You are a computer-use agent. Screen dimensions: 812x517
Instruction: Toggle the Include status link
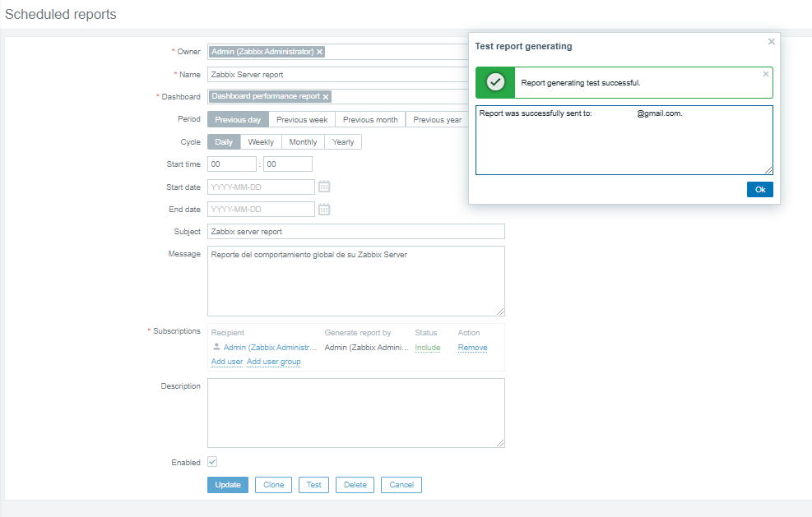tap(427, 347)
